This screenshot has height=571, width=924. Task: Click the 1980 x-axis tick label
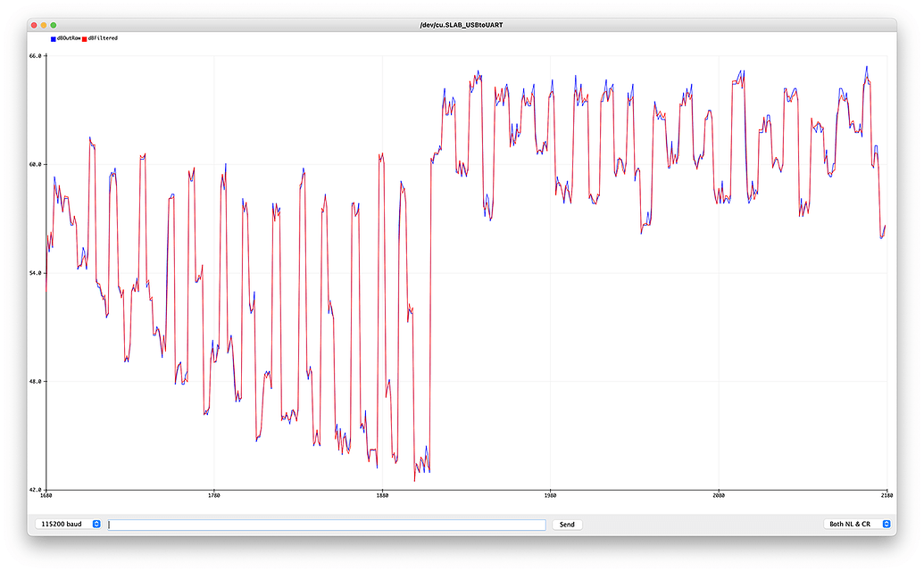[550, 496]
